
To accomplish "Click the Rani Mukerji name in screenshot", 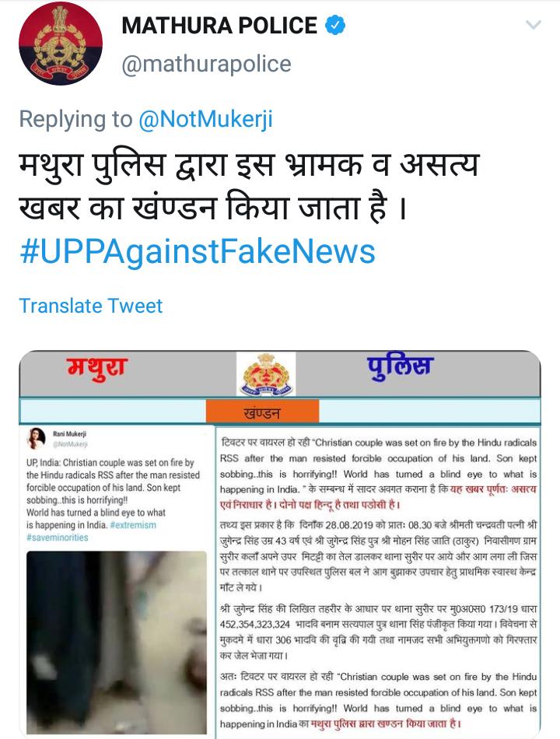I will tap(69, 433).
